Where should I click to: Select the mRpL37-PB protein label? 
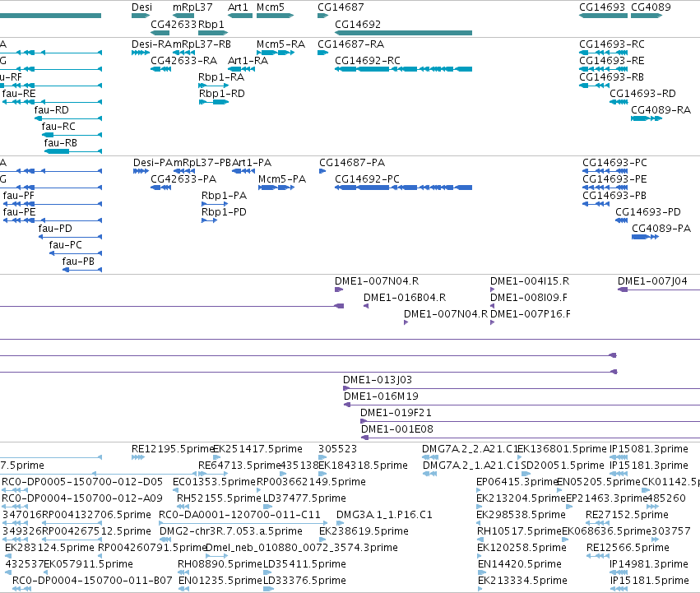point(202,163)
